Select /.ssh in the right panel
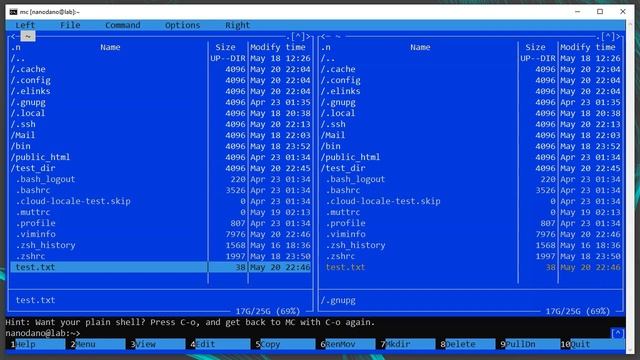Image resolution: width=640 pixels, height=360 pixels. point(471,124)
